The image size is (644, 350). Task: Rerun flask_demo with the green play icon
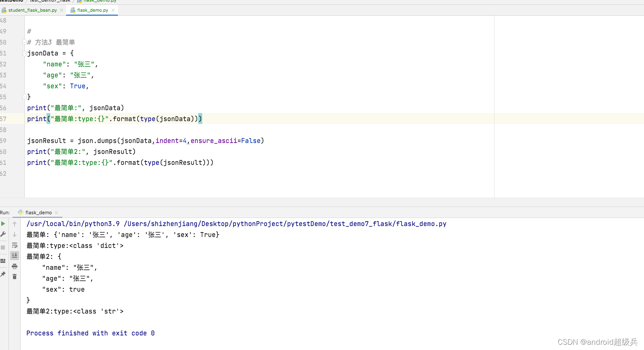click(3, 224)
